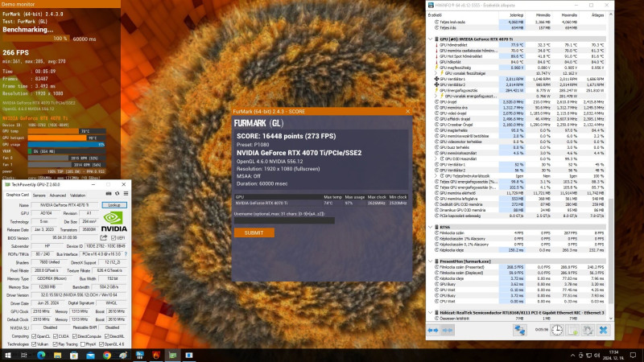Toggle the OpenCL checkbox
The image size is (644, 362).
(x=34, y=336)
